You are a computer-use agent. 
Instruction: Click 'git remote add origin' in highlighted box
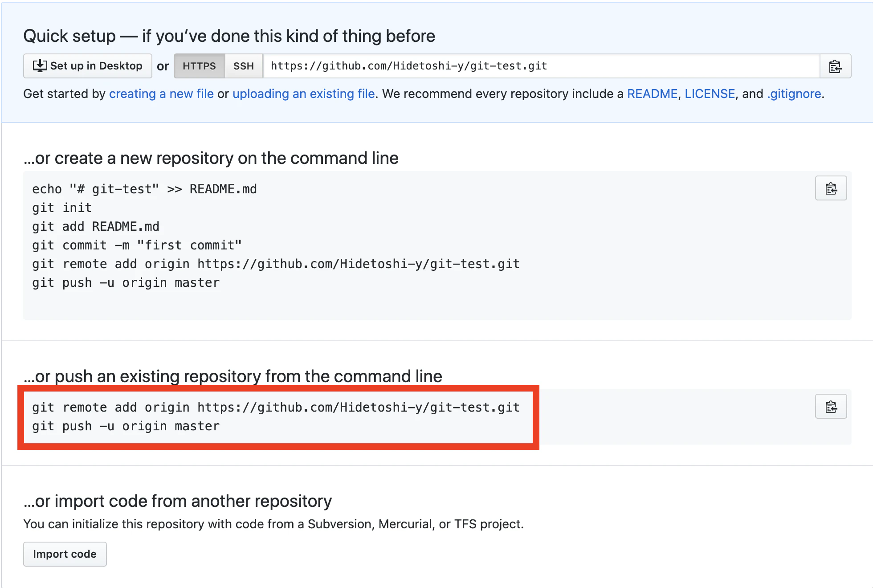(x=276, y=408)
